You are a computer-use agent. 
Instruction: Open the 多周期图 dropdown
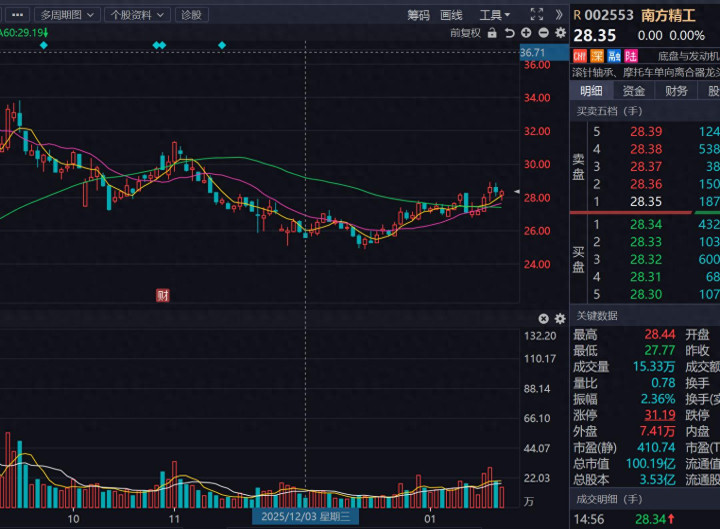(68, 15)
